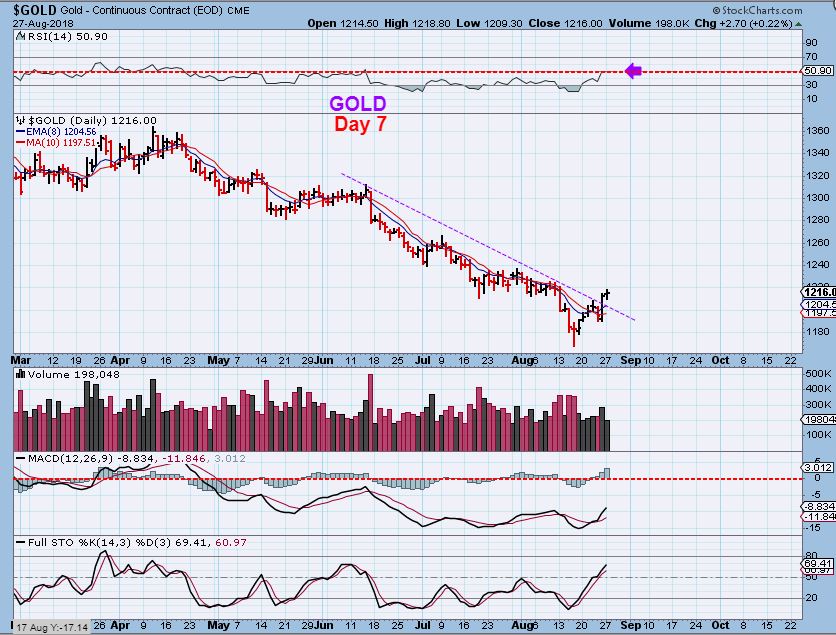Click the last price bar on 27 August
This screenshot has width=836, height=635.
click(x=607, y=295)
